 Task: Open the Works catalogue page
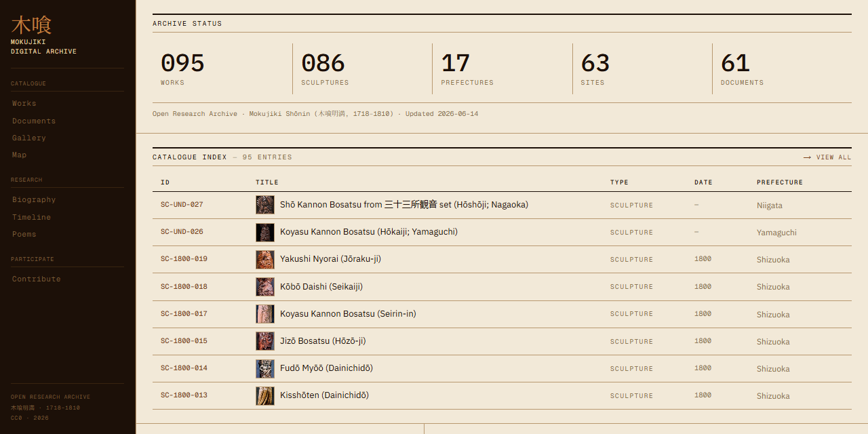tap(24, 103)
